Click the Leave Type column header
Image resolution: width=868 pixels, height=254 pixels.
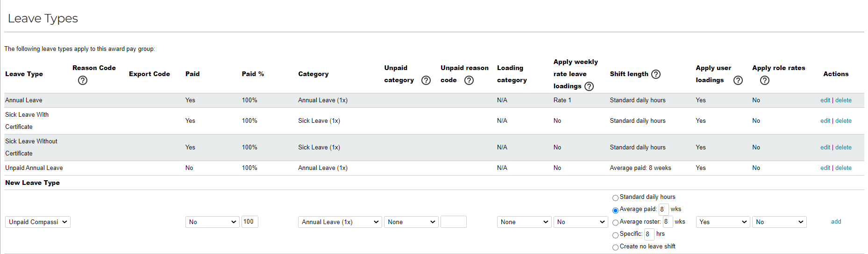[x=24, y=74]
